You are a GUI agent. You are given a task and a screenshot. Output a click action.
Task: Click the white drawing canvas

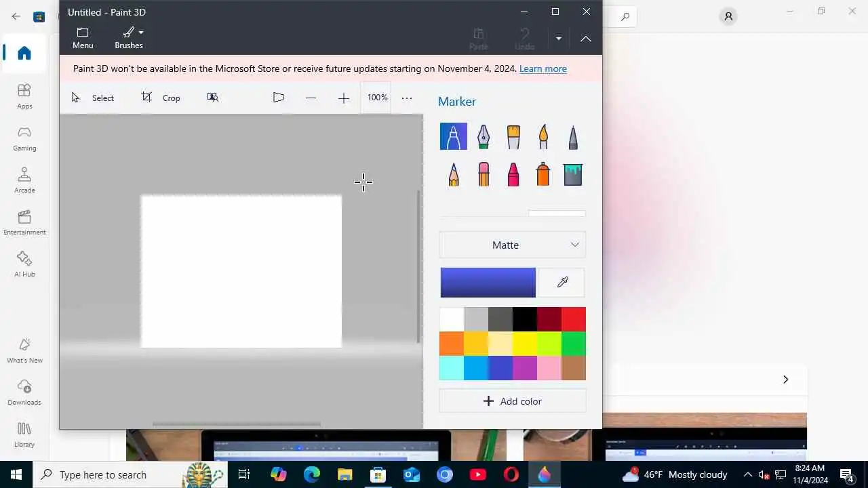[x=241, y=271]
